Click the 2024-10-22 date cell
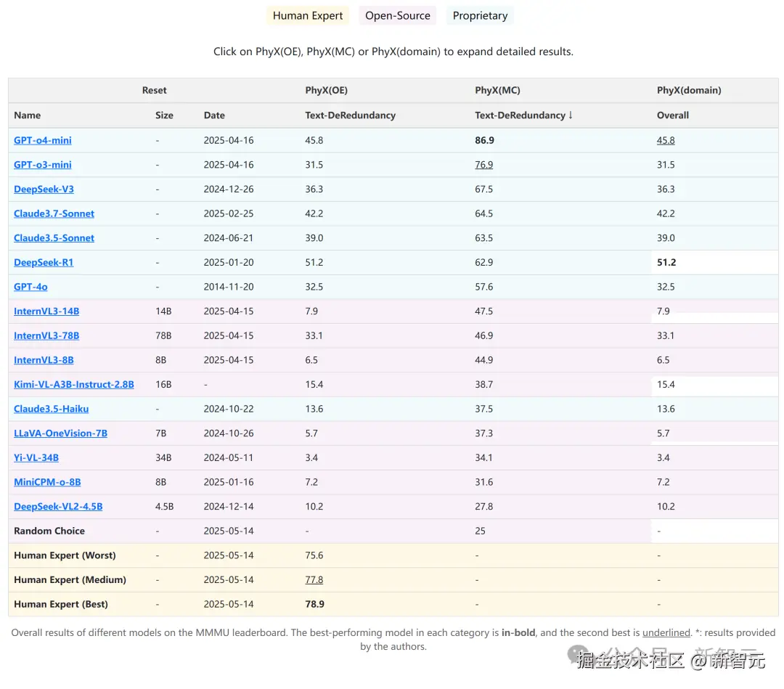Viewport: 784px width, 689px height. tap(229, 409)
